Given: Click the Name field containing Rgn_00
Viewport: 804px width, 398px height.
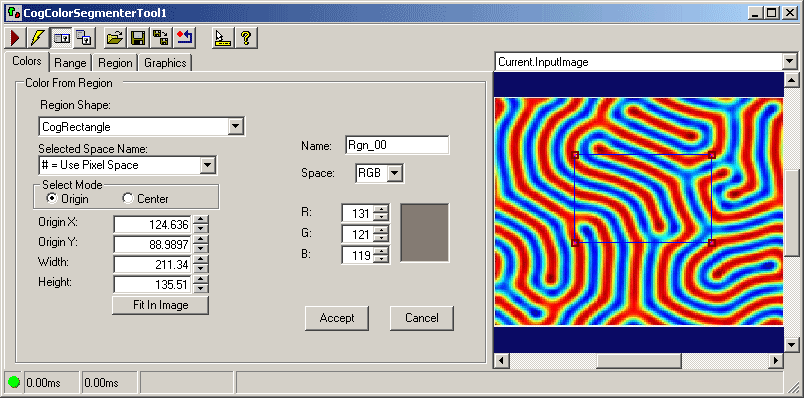Looking at the screenshot, I should click(397, 145).
